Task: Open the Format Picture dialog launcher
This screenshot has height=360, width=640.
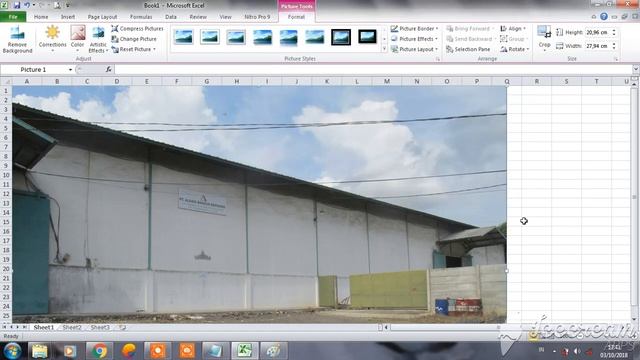Action: click(438, 59)
